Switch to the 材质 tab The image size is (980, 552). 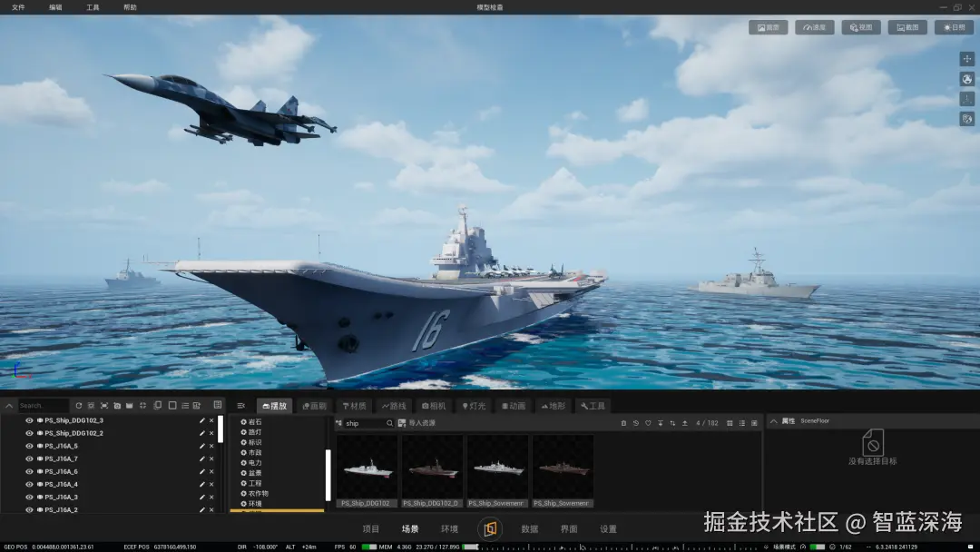click(355, 406)
